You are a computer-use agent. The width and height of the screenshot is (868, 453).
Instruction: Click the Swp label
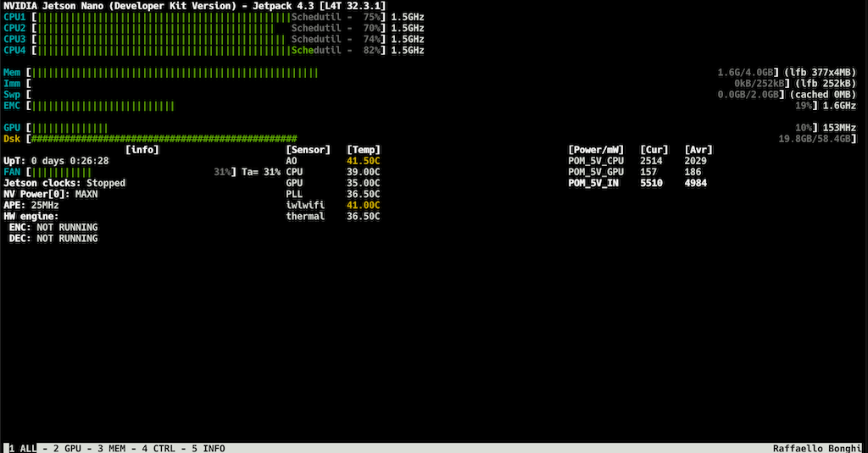[x=12, y=95]
